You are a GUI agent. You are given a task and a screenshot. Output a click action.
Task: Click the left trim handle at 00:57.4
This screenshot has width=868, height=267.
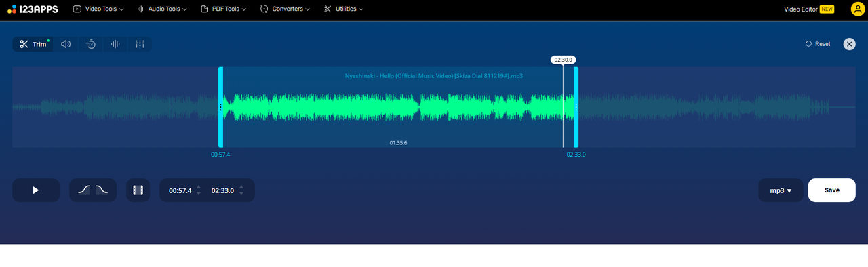point(220,107)
